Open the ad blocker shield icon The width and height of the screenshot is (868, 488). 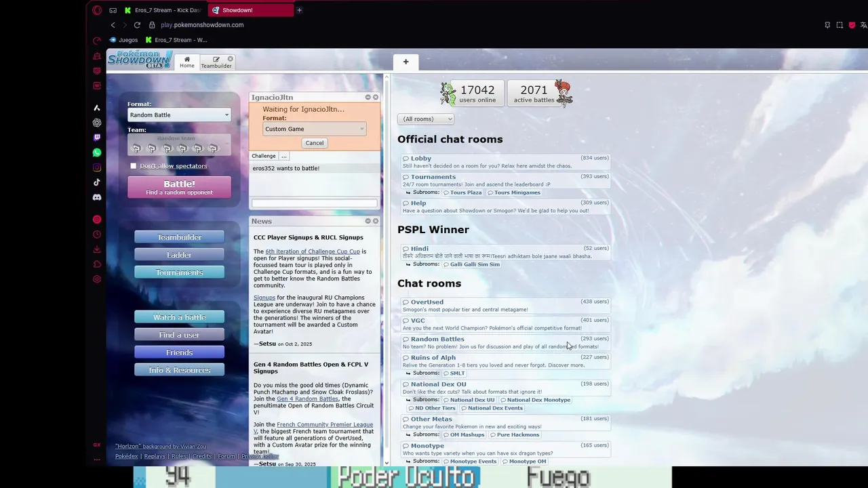tap(852, 25)
